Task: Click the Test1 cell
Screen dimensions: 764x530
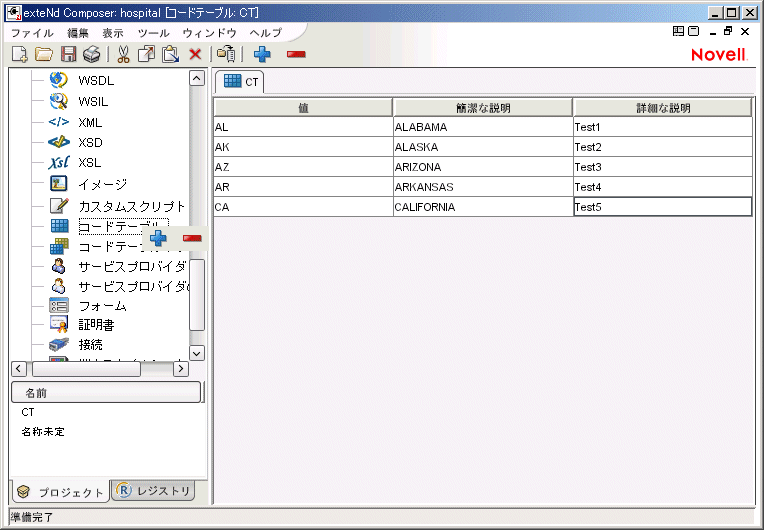Action: point(663,127)
